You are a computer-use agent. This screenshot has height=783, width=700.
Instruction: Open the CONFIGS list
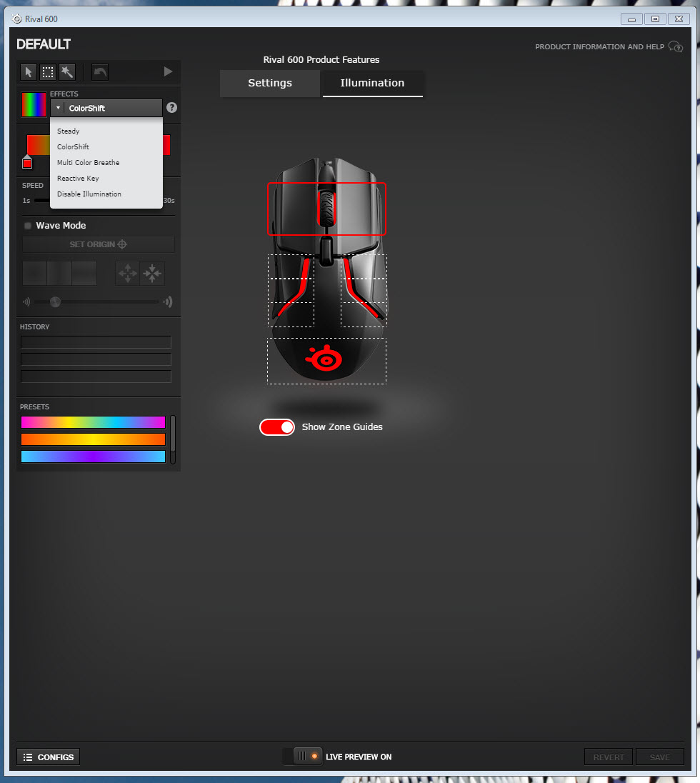[49, 757]
